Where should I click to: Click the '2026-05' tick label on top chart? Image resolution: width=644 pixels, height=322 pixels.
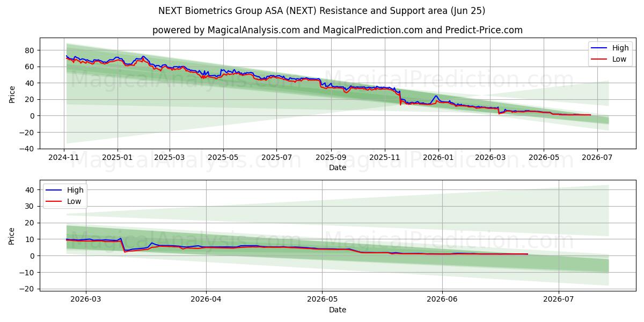543,158
